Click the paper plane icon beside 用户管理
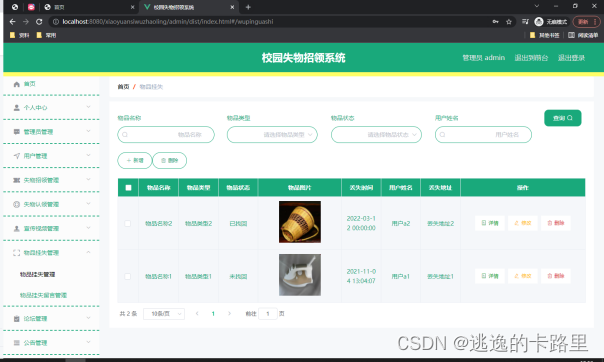This screenshot has height=362, width=604. (x=17, y=156)
